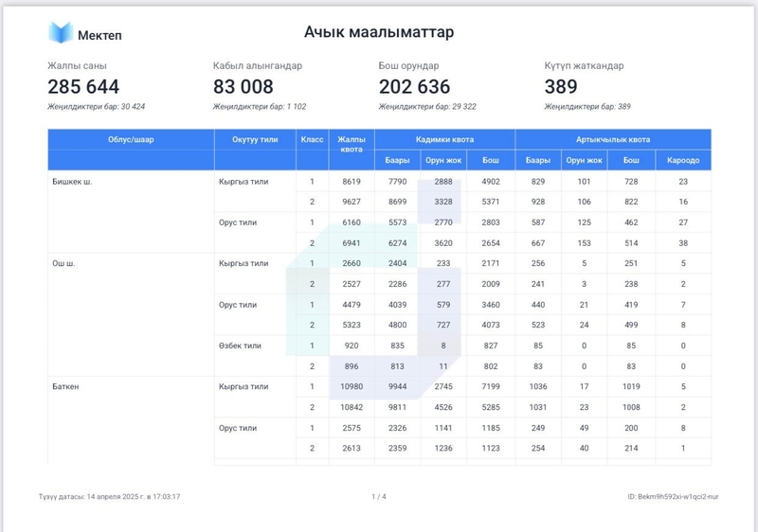
Task: Select the Бишкек ш. region row label
Action: pos(72,181)
